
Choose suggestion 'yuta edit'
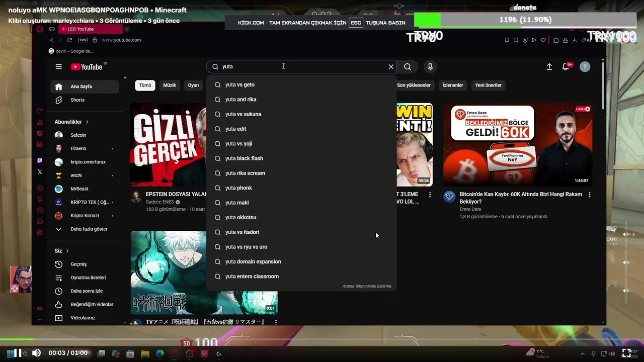(301, 129)
